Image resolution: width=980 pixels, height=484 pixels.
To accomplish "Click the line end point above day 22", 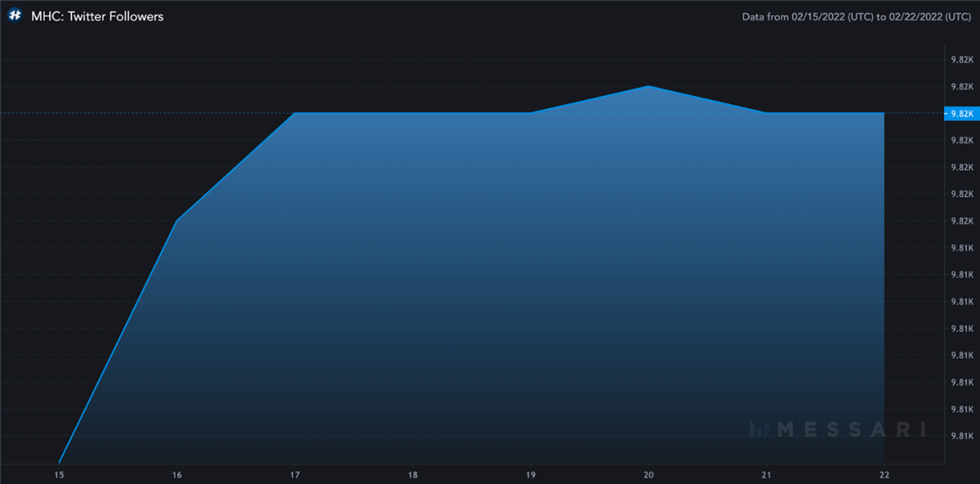I will [x=883, y=113].
